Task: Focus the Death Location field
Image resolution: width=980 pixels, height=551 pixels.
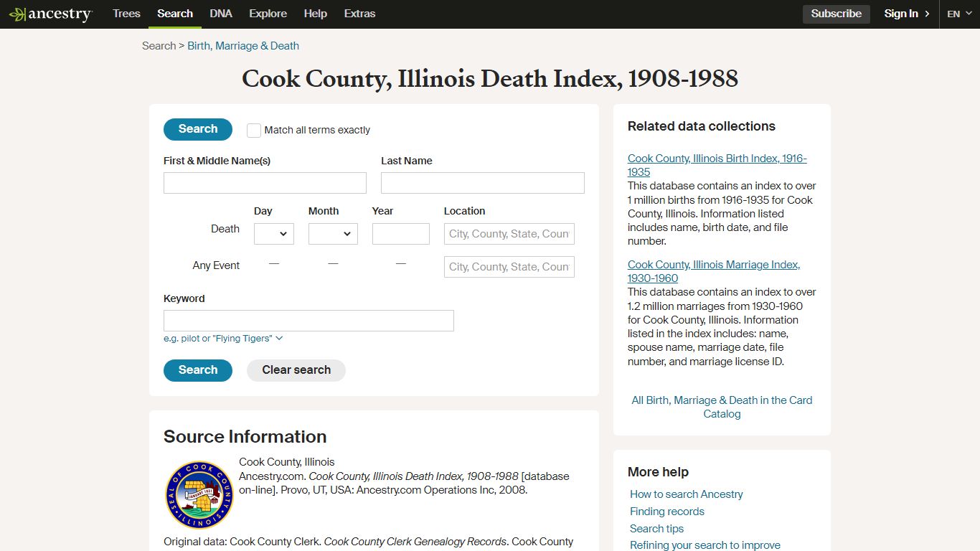Action: pos(509,234)
